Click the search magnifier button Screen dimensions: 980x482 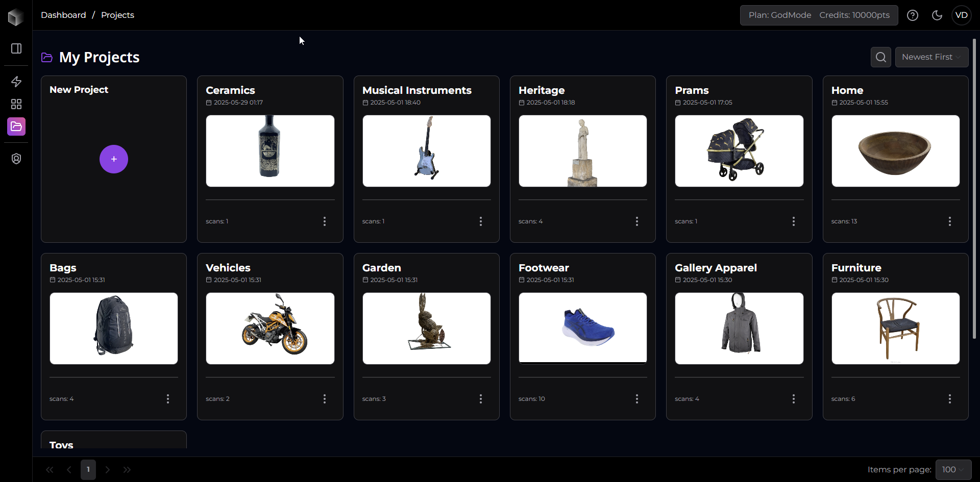point(881,57)
